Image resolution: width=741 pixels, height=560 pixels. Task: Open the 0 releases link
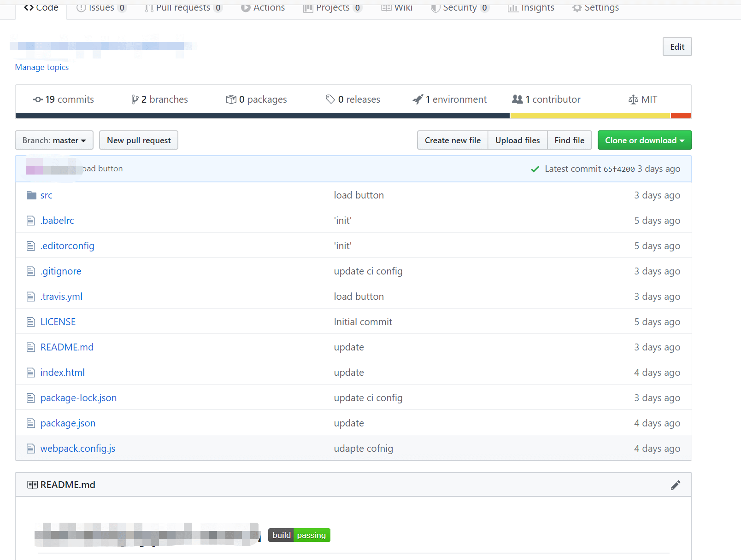353,99
